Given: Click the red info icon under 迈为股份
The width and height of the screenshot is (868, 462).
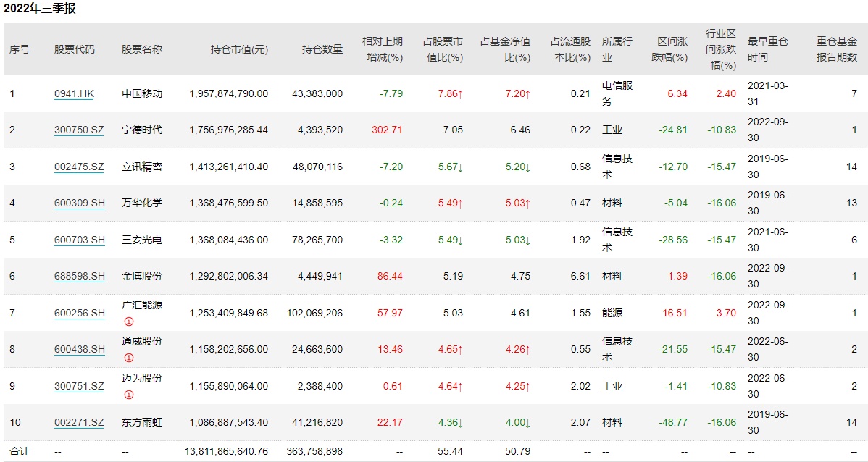Looking at the screenshot, I should [x=128, y=395].
